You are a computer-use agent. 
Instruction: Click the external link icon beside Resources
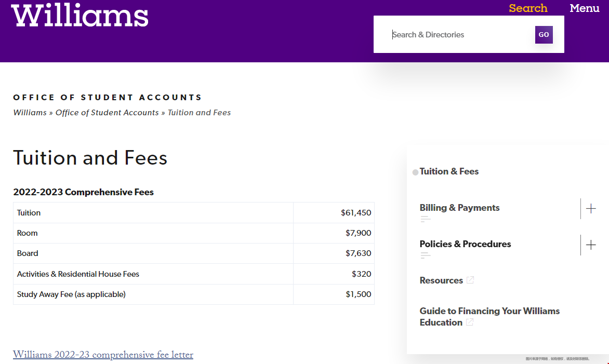(x=470, y=280)
